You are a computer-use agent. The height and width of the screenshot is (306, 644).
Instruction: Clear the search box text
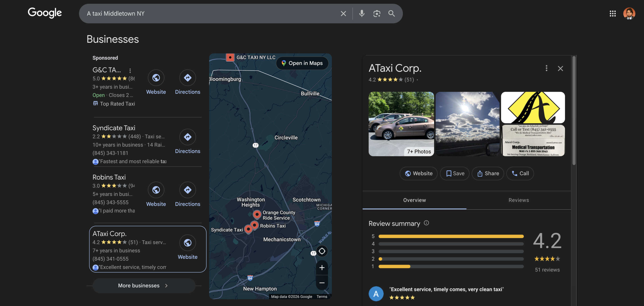coord(343,13)
